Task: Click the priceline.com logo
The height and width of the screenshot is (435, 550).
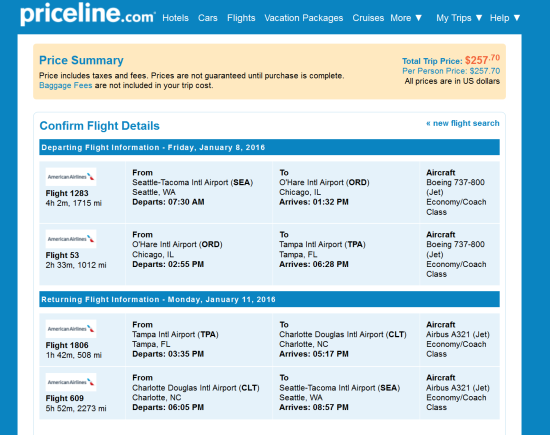Action: 88,15
